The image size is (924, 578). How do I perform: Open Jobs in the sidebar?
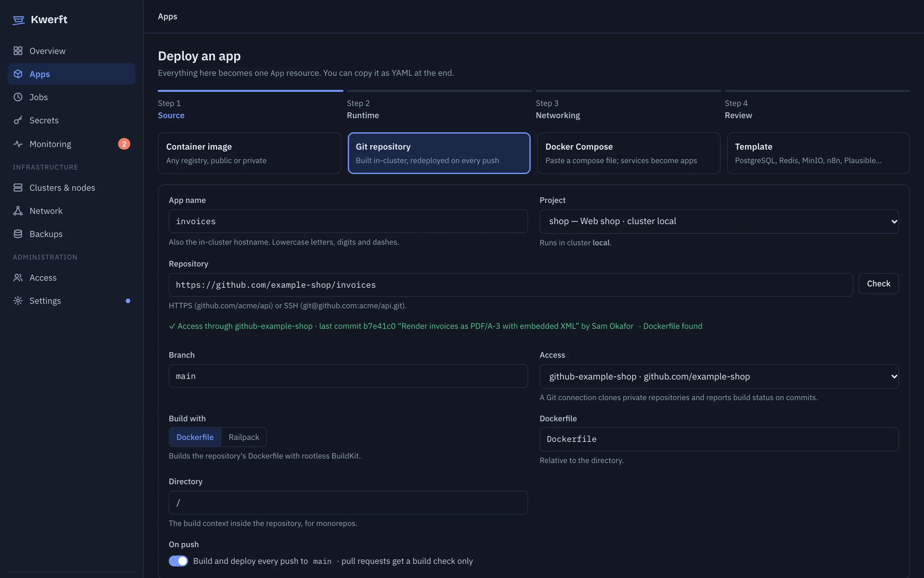(72, 97)
